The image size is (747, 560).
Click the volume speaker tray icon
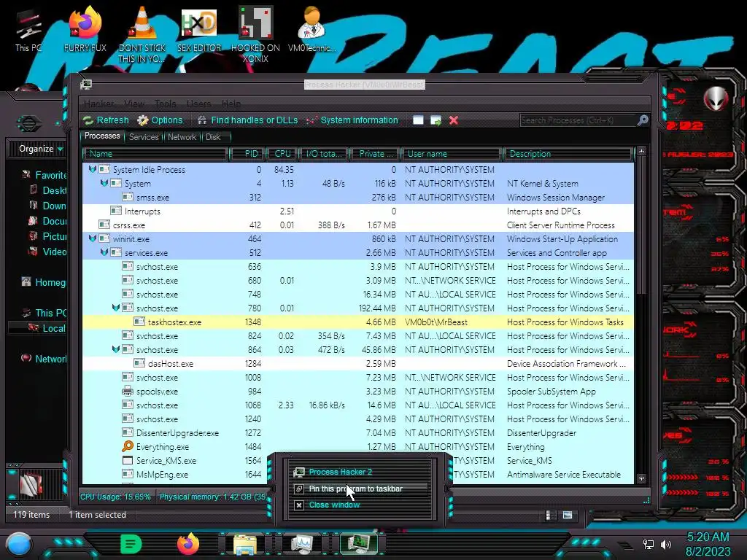[666, 544]
